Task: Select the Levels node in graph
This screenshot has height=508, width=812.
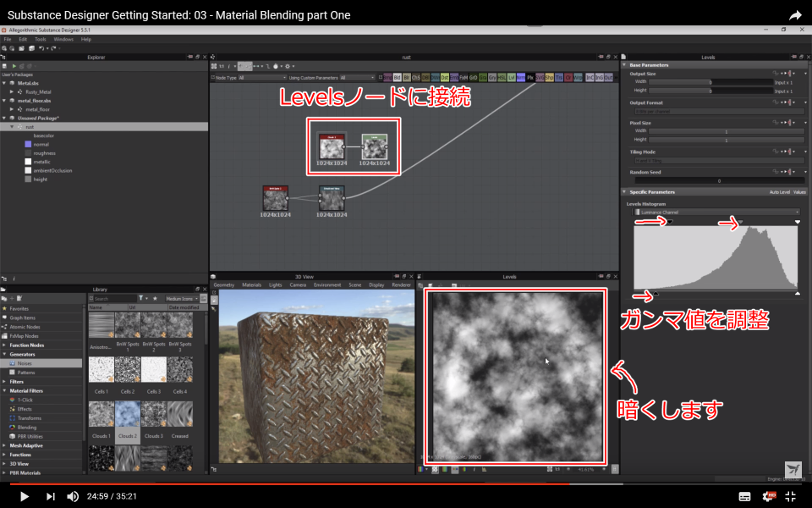Action: [x=375, y=146]
